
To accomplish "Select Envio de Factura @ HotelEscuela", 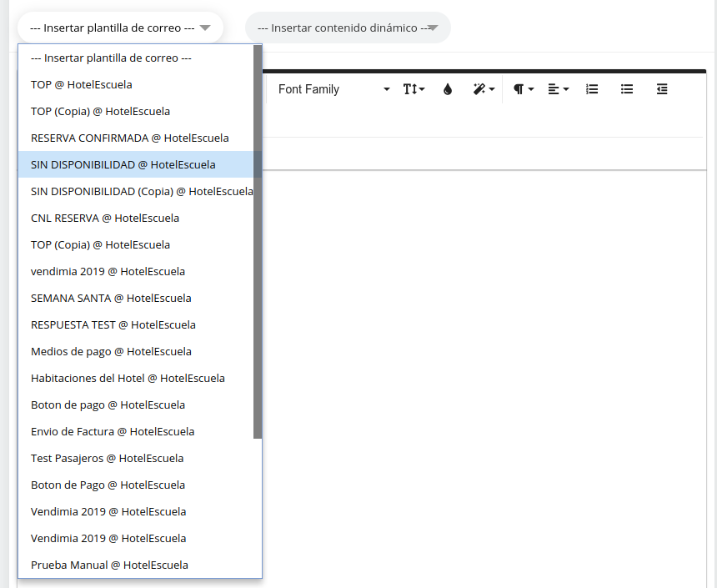I will [x=113, y=431].
